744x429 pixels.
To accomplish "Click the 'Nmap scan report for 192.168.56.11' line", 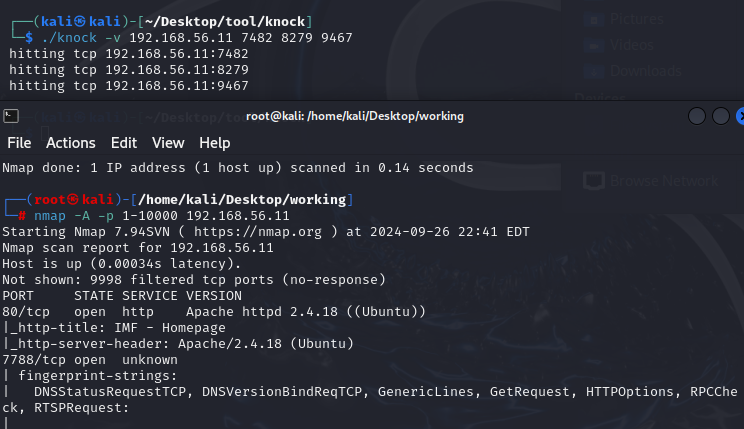I will point(138,248).
